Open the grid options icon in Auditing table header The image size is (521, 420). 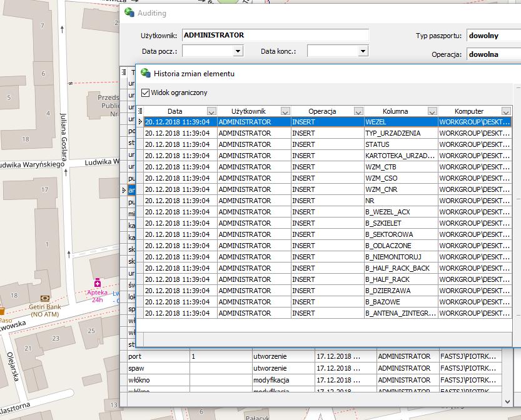(124, 72)
